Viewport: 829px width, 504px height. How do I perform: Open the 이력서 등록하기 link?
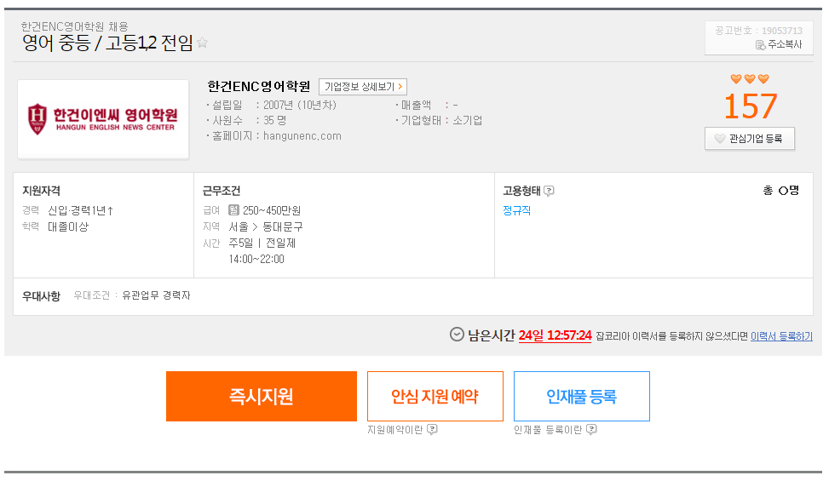pos(781,336)
